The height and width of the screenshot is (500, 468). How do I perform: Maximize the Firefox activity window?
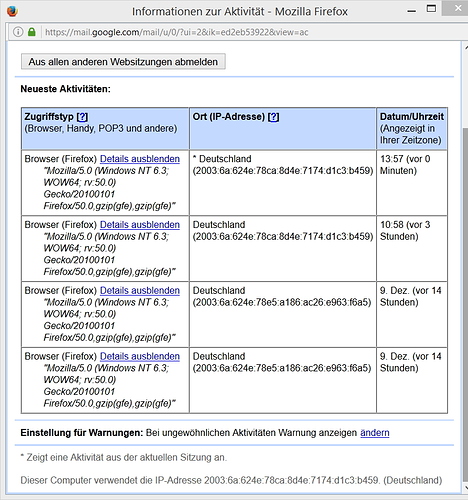[431, 9]
